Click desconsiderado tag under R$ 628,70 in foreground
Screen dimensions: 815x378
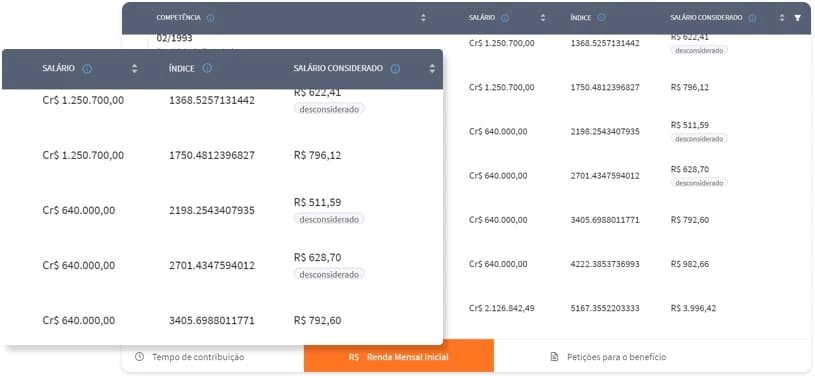[x=329, y=275]
